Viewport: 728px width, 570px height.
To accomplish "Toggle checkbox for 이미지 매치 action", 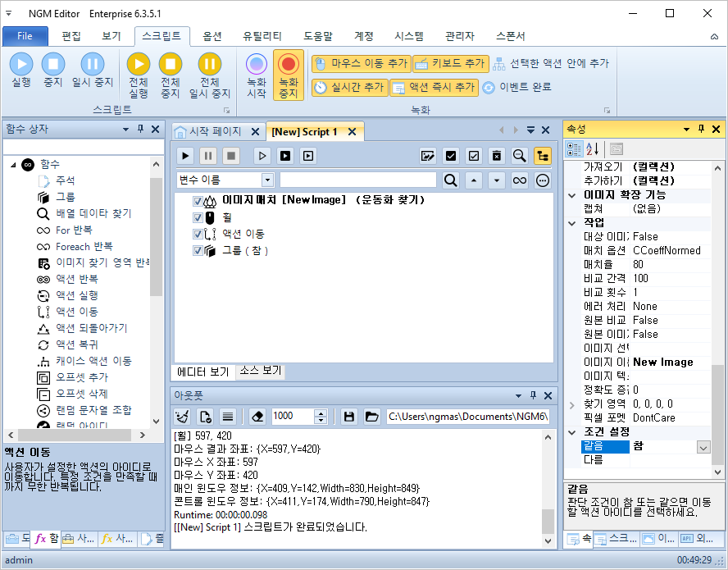I will pos(198,201).
